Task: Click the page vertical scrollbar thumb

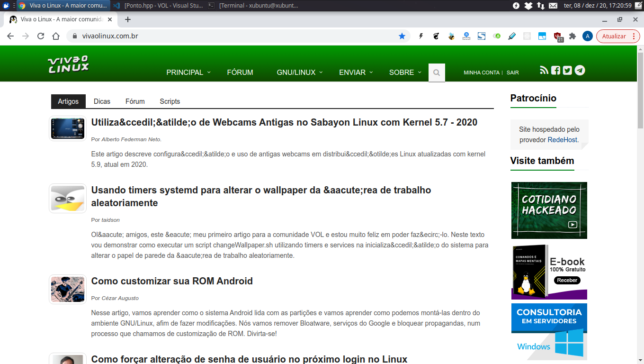Action: click(x=640, y=90)
